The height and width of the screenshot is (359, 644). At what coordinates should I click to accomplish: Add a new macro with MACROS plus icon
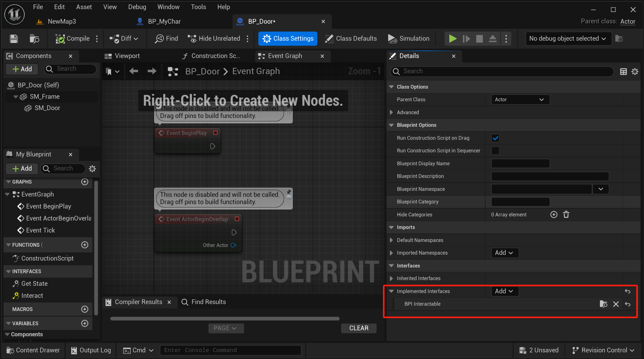tap(85, 309)
